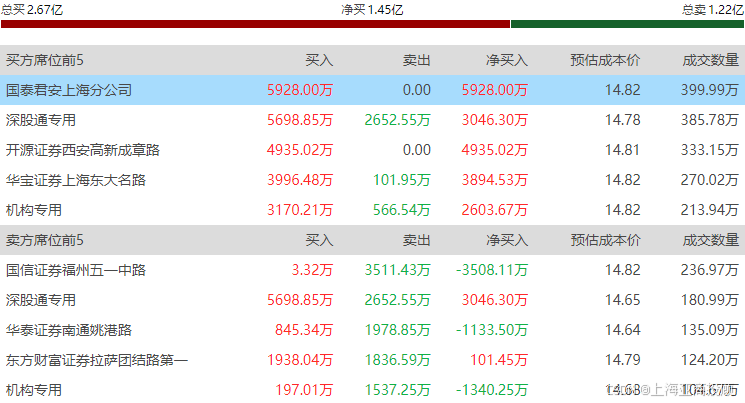Click the 2652.55万 sell value in buyer list
745x403 pixels.
[x=397, y=120]
